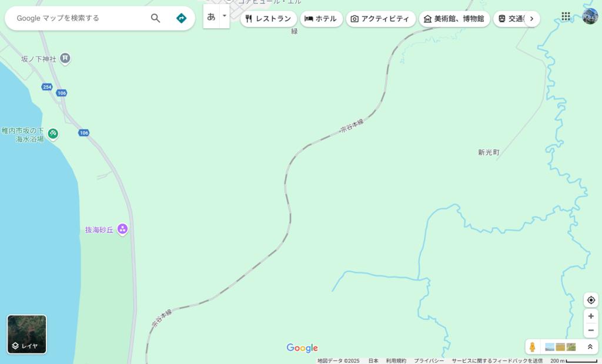This screenshot has height=364, width=602.
Task: Show my current location
Action: [591, 300]
